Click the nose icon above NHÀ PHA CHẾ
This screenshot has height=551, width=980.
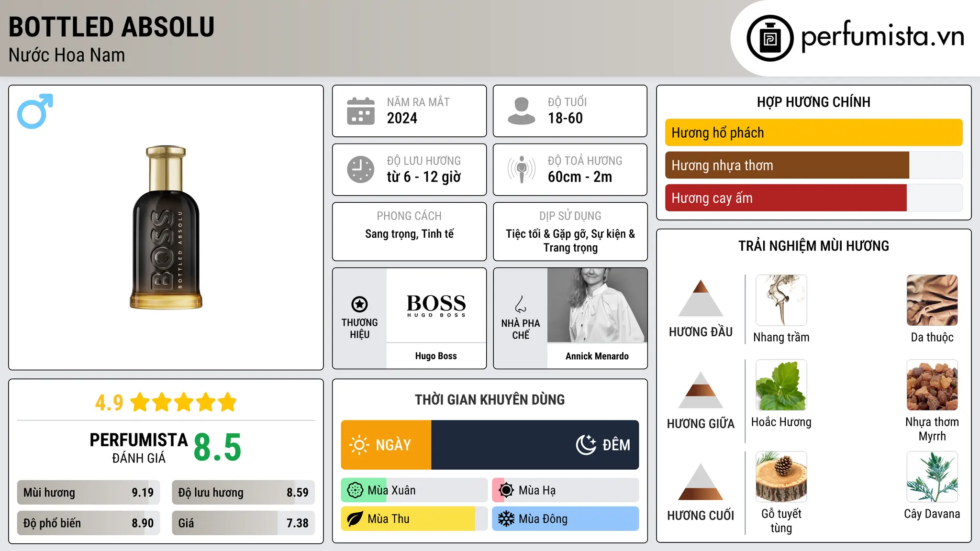tap(521, 304)
